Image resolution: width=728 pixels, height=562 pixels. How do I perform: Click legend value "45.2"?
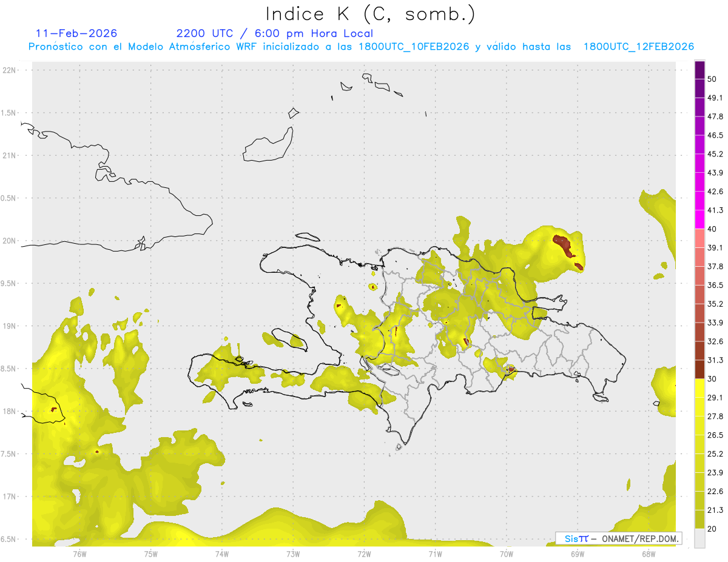coord(715,154)
